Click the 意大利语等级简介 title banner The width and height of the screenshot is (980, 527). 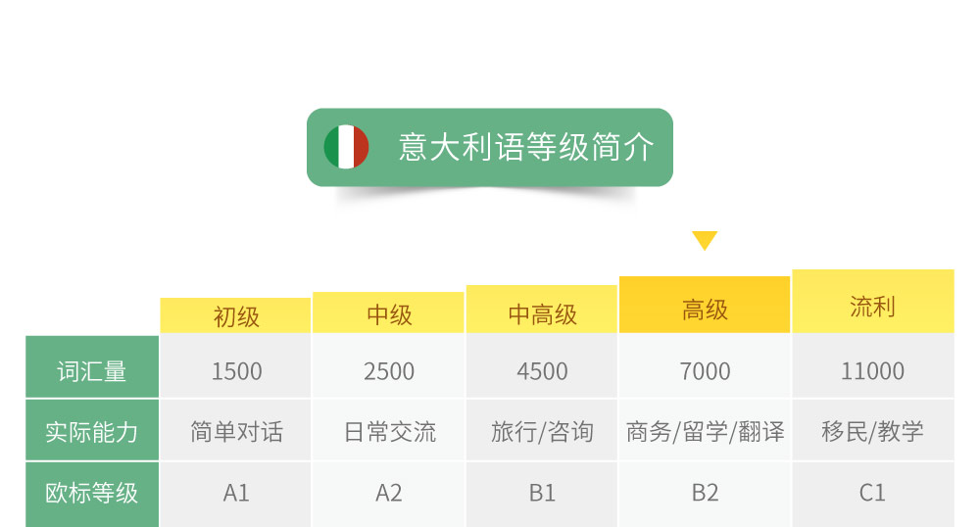click(x=490, y=147)
